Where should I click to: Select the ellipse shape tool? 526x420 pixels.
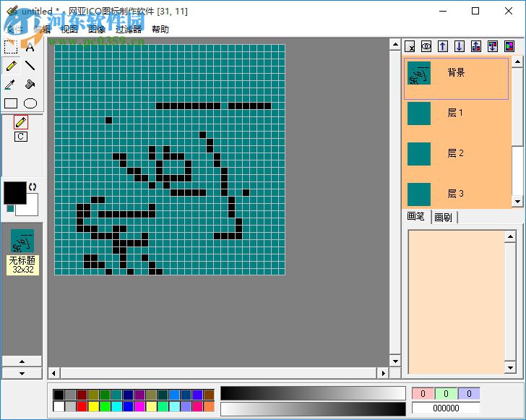30,103
